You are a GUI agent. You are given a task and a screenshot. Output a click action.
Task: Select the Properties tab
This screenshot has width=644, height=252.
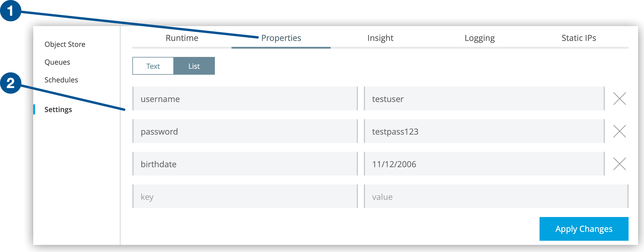tap(281, 38)
